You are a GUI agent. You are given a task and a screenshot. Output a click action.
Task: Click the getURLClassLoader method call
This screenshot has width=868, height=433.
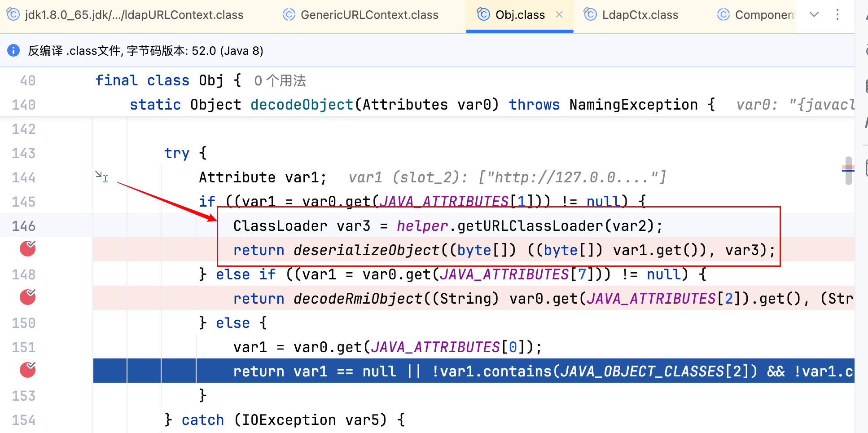pos(530,225)
